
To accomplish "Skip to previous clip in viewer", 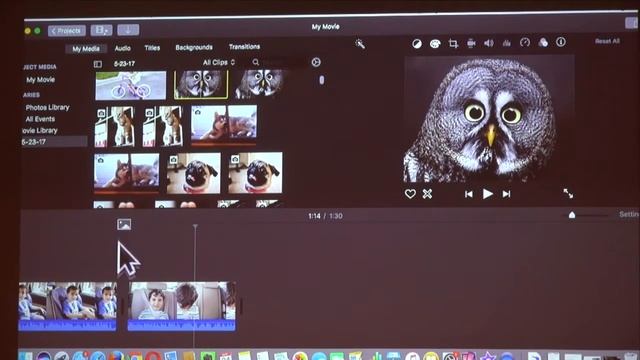I will click(x=469, y=194).
